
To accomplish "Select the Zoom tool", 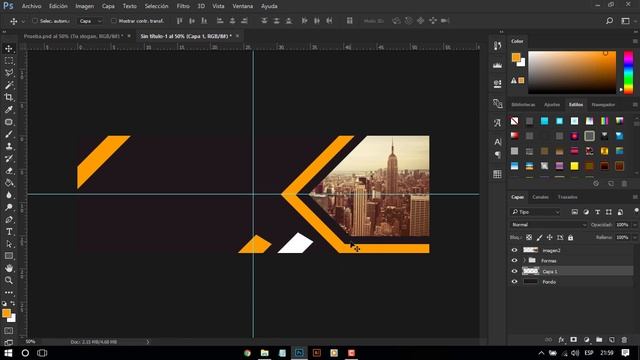I will click(9, 280).
